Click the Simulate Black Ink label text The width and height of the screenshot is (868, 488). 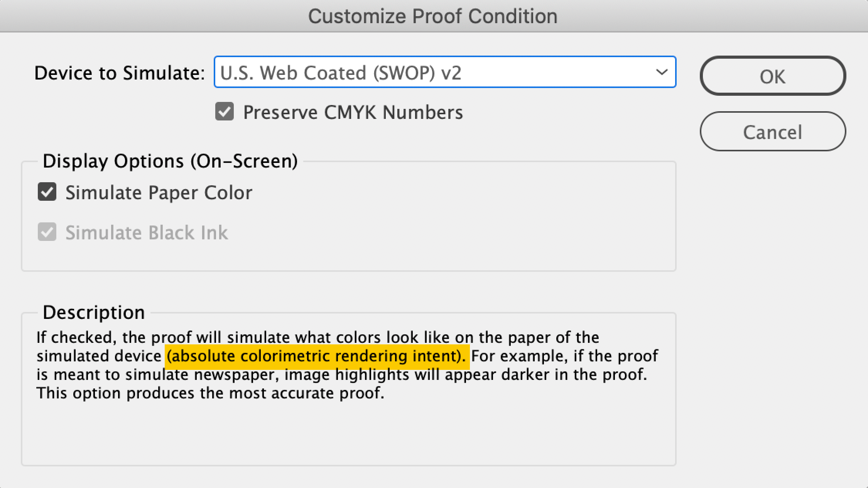pos(147,232)
